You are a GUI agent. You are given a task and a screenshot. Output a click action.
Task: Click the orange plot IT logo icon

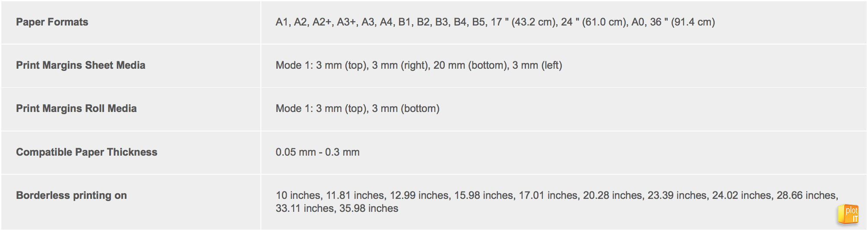click(848, 214)
